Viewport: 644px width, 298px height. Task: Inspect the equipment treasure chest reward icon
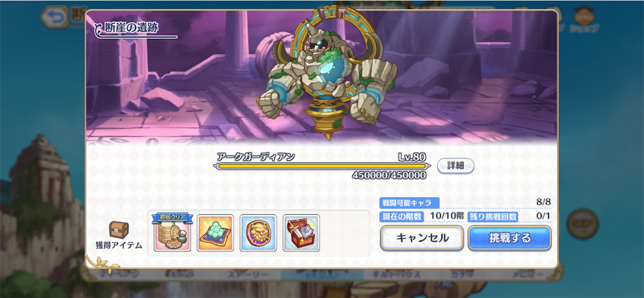point(301,233)
